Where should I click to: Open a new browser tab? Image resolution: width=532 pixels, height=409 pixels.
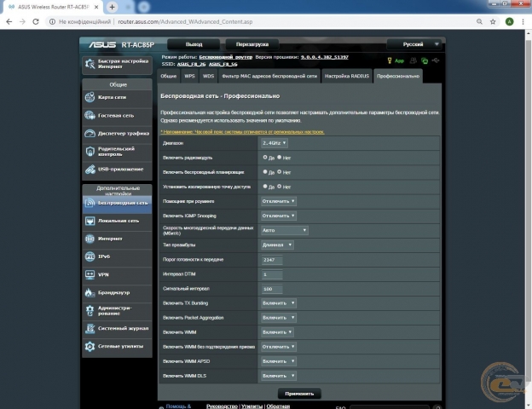[112, 7]
